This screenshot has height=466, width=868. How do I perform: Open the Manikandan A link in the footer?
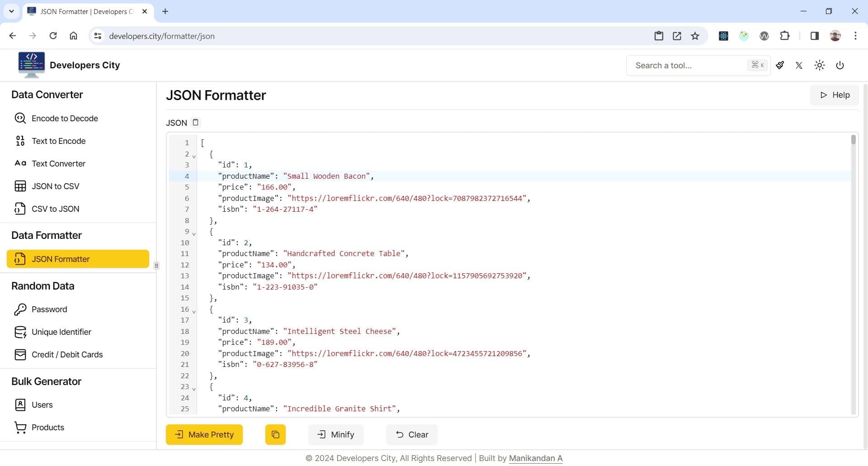click(536, 458)
